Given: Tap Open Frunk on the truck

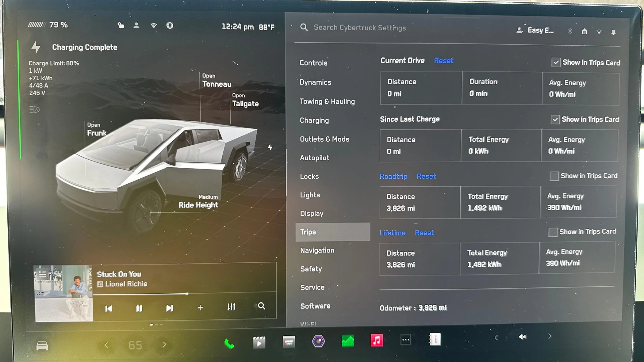Looking at the screenshot, I should pyautogui.click(x=97, y=129).
